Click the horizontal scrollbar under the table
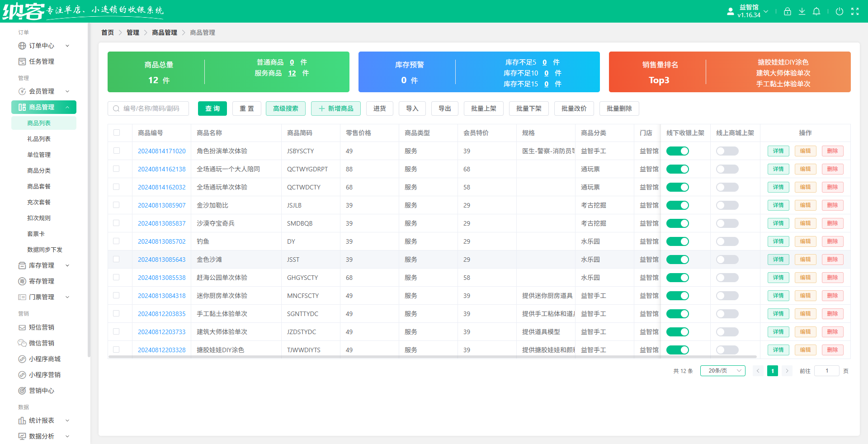This screenshot has width=868, height=444. (x=433, y=357)
